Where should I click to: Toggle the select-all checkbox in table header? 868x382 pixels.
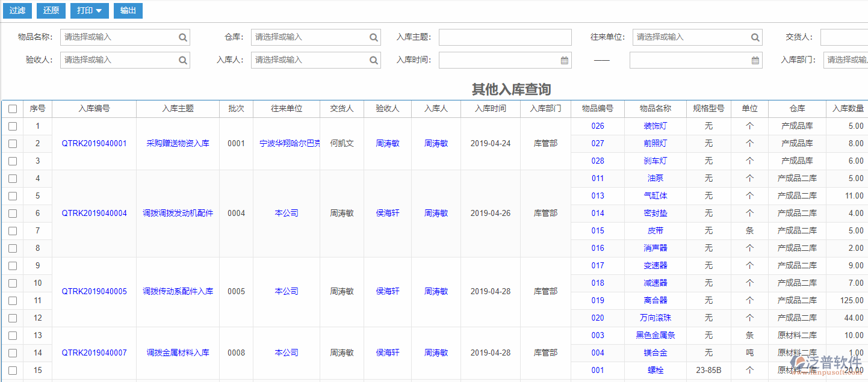[x=13, y=108]
